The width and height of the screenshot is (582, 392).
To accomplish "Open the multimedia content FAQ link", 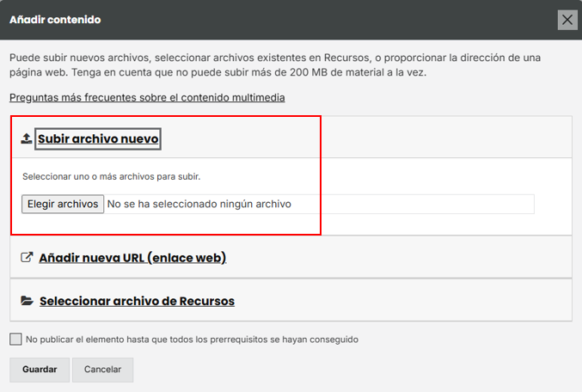I will (x=147, y=97).
